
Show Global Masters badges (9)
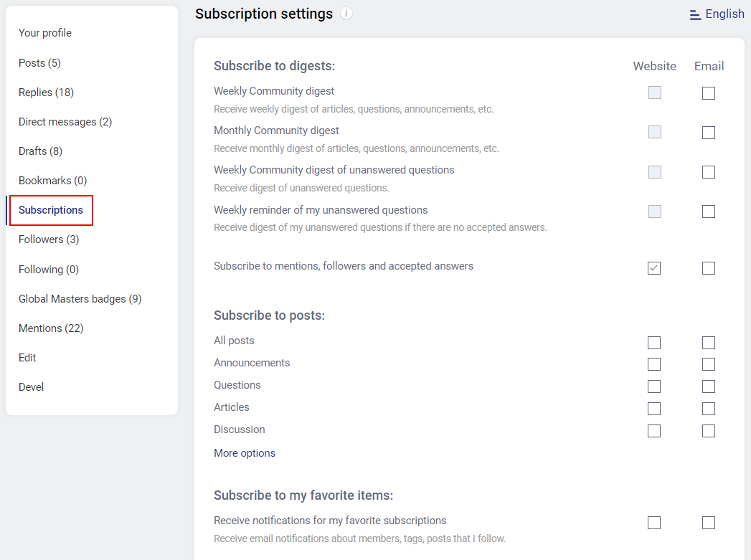click(x=80, y=299)
